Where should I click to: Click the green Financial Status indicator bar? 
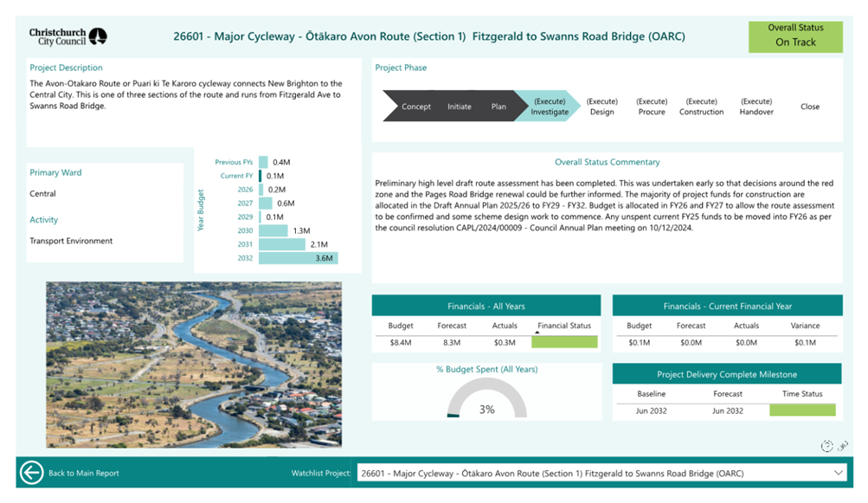pos(564,342)
